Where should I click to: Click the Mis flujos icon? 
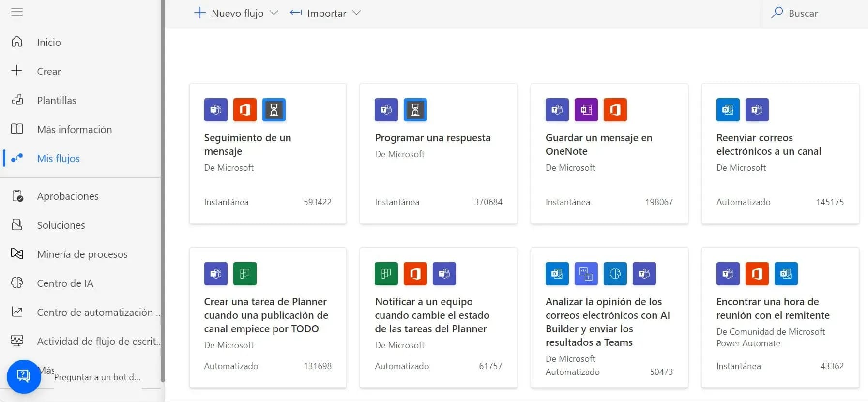point(17,158)
